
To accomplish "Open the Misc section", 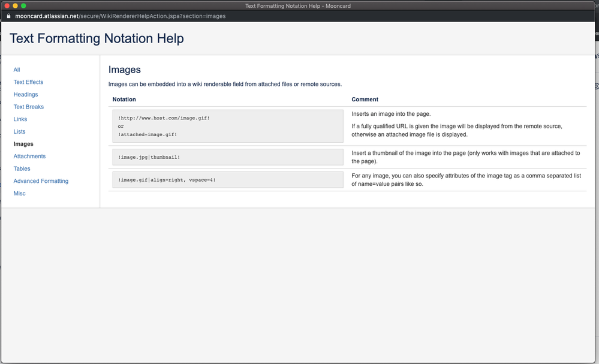I will point(19,193).
